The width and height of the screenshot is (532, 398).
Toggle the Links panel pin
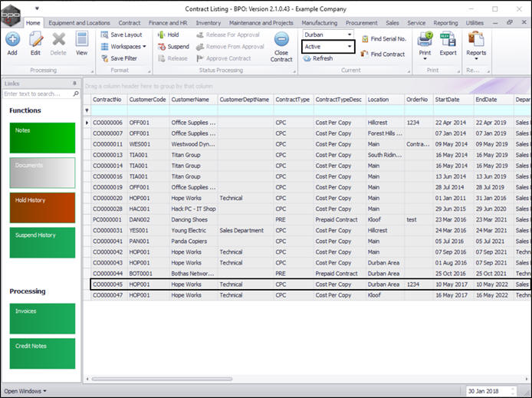pos(74,83)
